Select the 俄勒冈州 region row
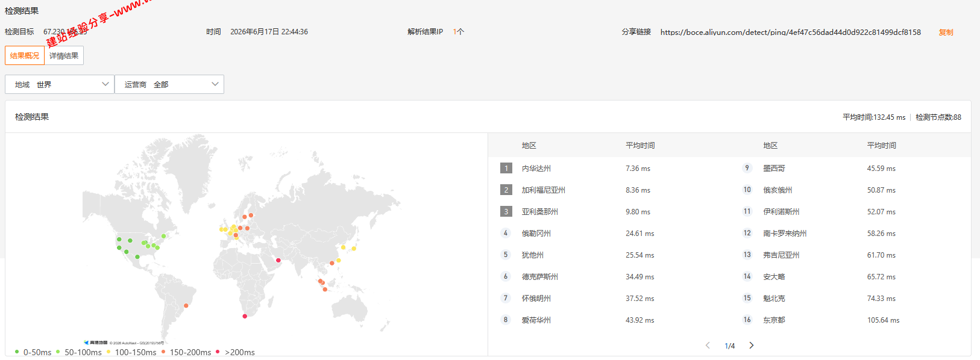The image size is (980, 360). [x=609, y=233]
